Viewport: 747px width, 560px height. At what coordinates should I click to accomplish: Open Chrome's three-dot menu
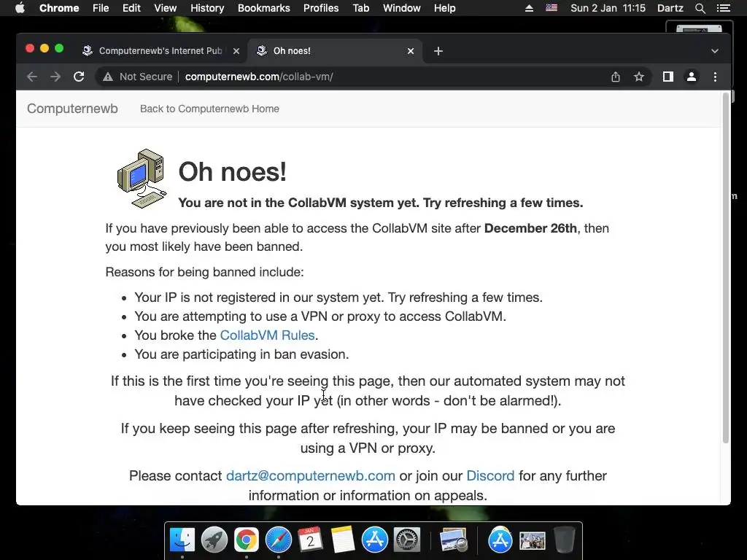click(x=715, y=77)
